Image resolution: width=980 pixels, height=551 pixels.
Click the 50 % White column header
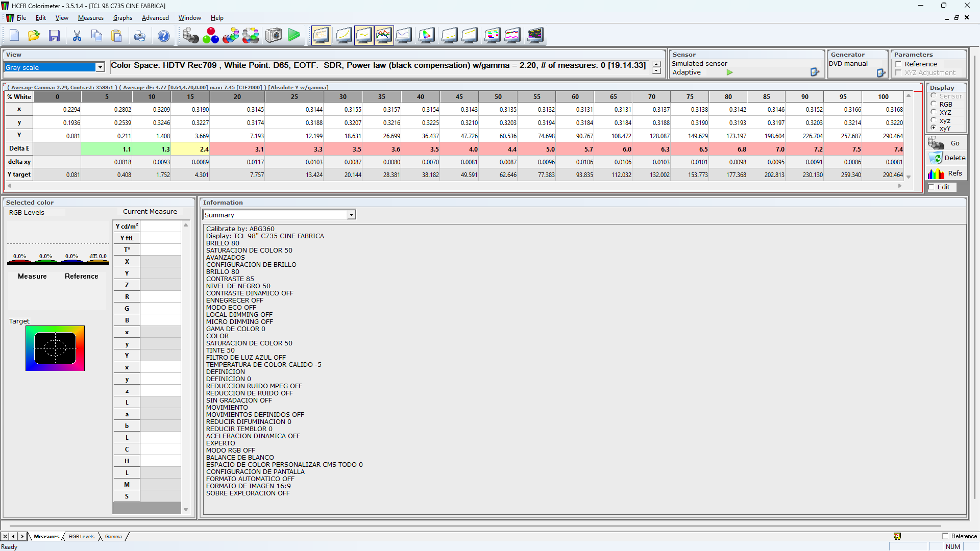point(498,97)
